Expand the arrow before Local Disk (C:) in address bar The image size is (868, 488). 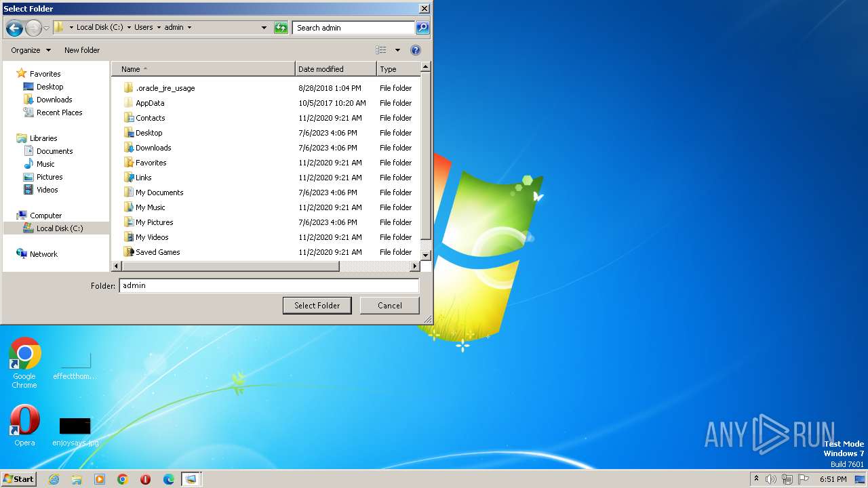pyautogui.click(x=71, y=28)
